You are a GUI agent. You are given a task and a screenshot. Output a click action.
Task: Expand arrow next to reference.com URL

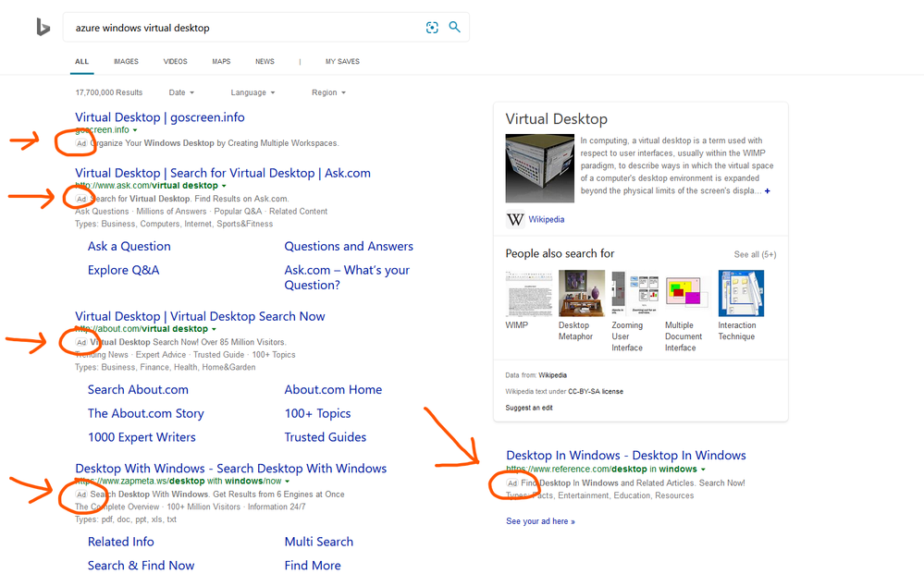[x=703, y=470]
